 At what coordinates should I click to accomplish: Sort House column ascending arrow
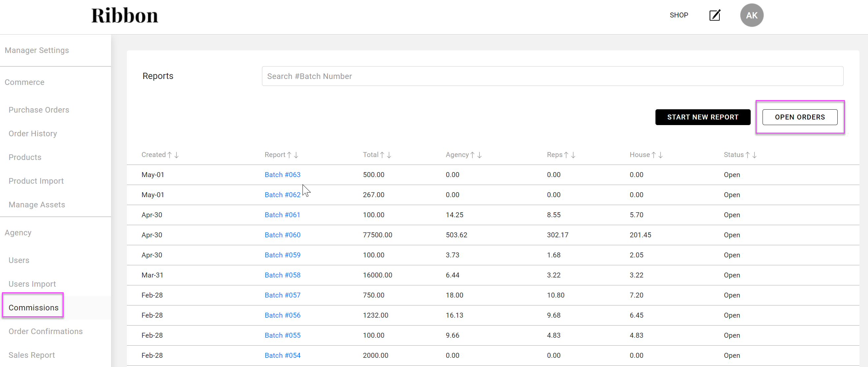coord(654,155)
